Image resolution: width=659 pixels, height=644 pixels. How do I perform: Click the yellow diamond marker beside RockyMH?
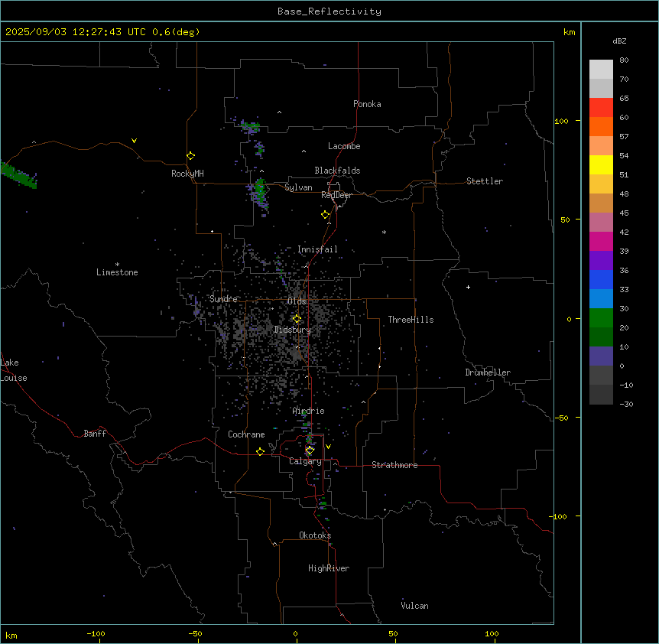point(191,155)
